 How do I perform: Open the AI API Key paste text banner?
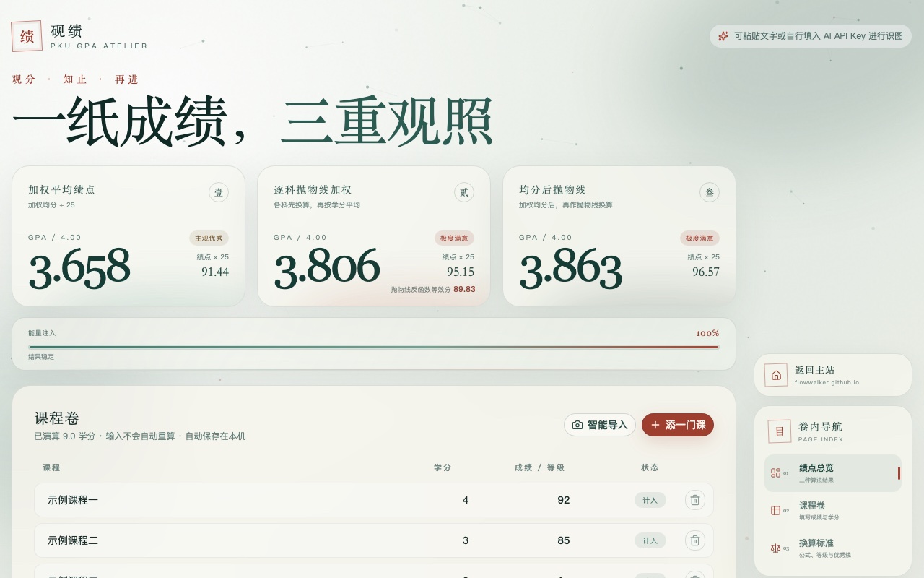pos(811,36)
